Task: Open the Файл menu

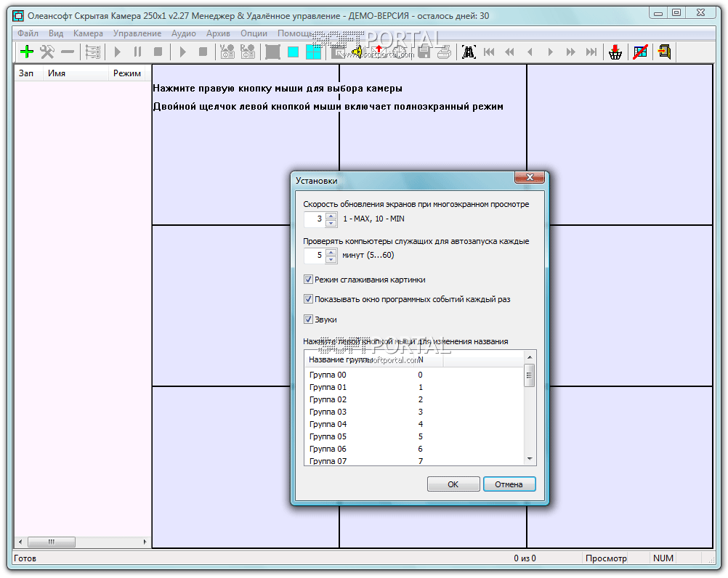Action: pyautogui.click(x=28, y=33)
